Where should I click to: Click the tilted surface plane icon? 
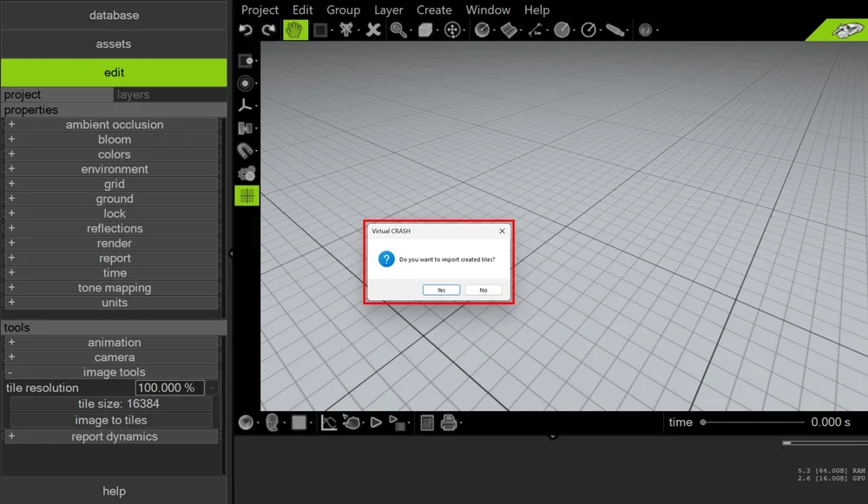(x=508, y=29)
